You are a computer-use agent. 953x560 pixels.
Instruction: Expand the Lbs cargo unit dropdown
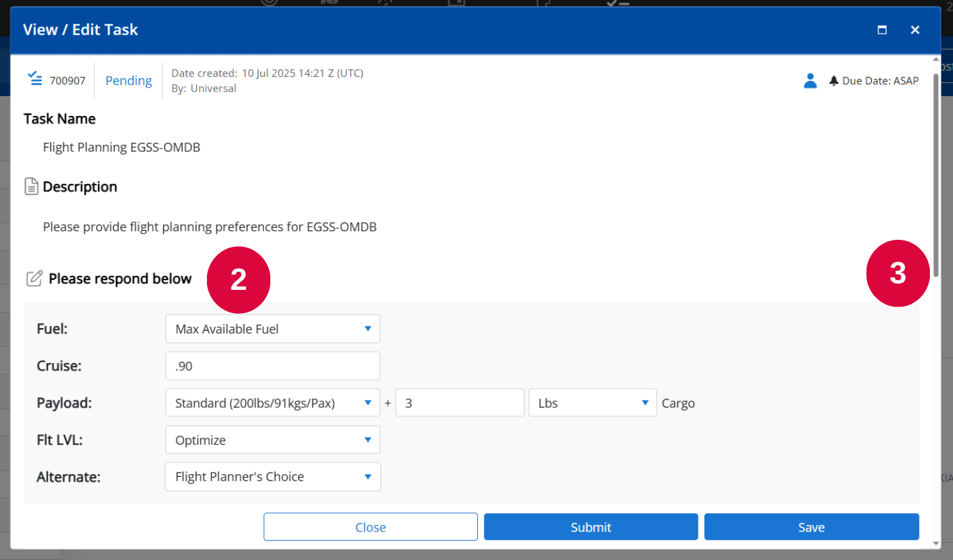pyautogui.click(x=592, y=403)
